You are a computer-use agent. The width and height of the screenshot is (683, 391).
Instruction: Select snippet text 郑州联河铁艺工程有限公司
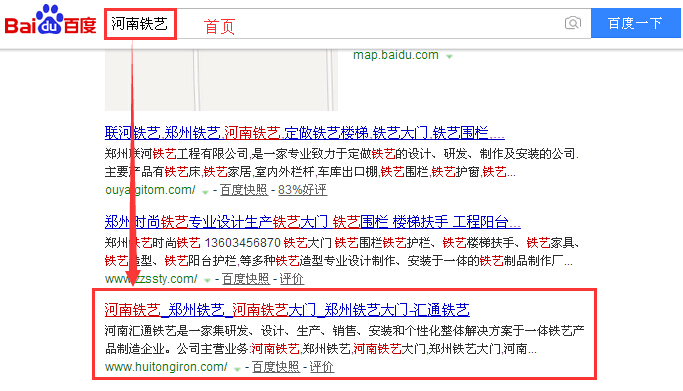177,154
